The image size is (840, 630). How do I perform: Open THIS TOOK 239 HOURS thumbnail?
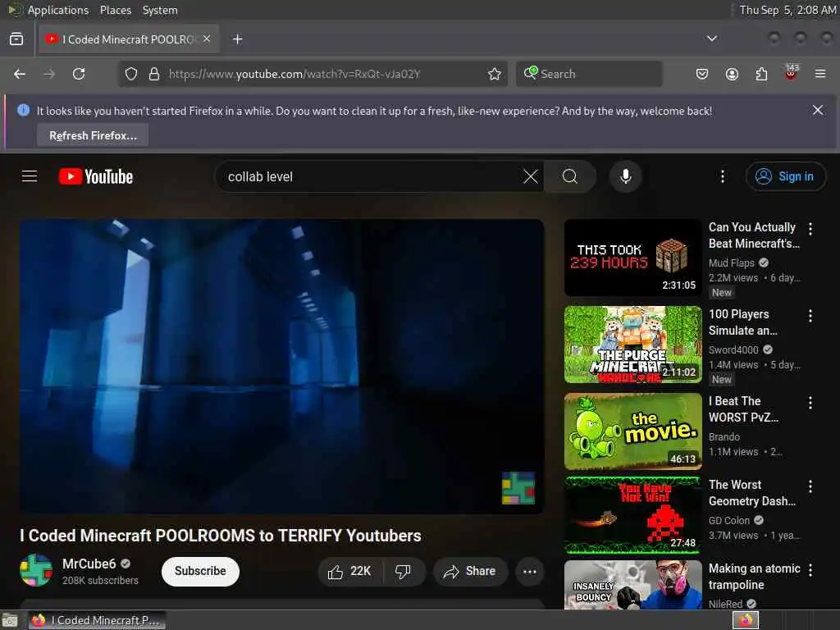(632, 257)
